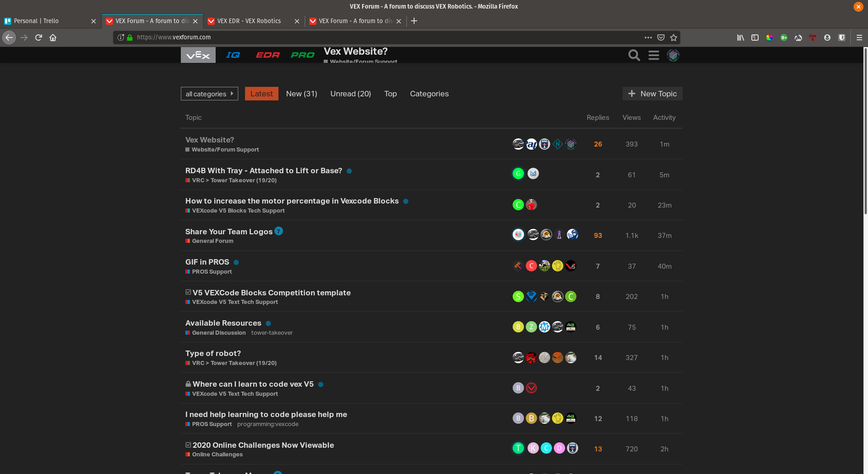Open V5 VEXCode Blocks Competition template topic
868x474 pixels.
[x=272, y=293]
